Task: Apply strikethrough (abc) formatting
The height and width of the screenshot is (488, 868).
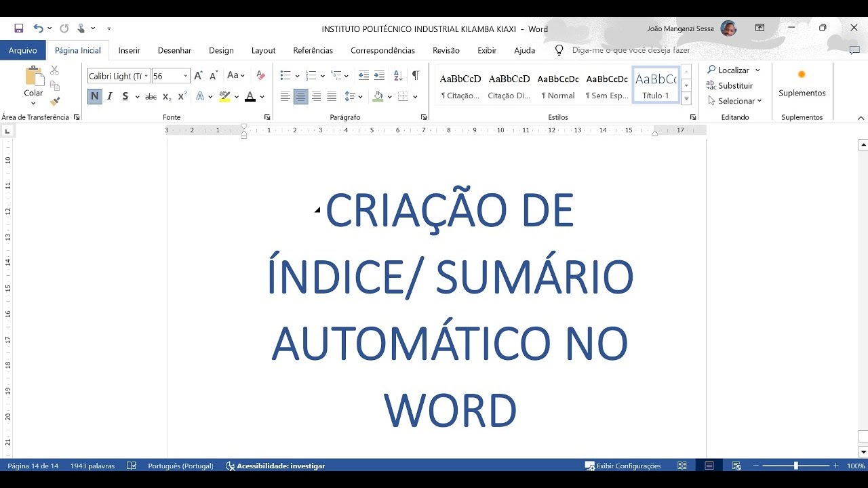Action: (x=151, y=97)
